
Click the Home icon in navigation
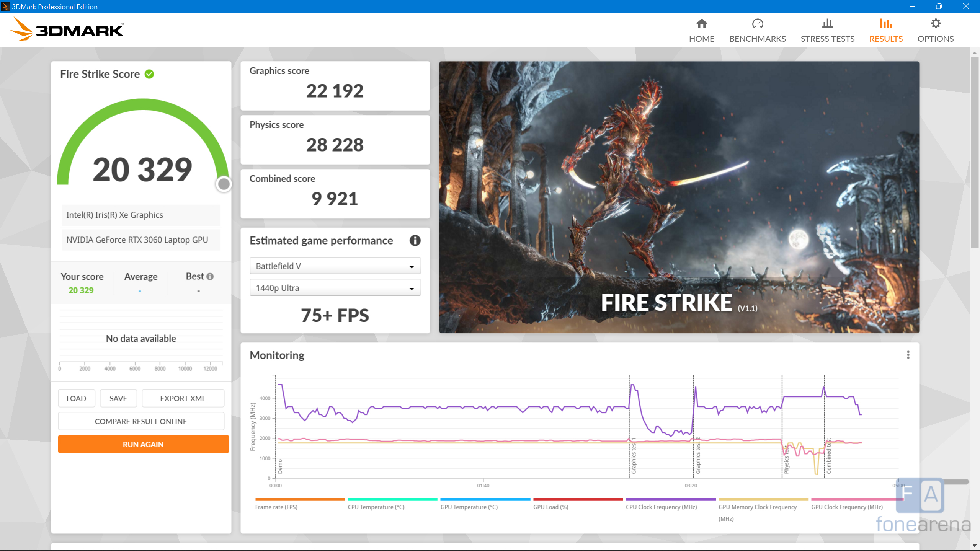701,24
